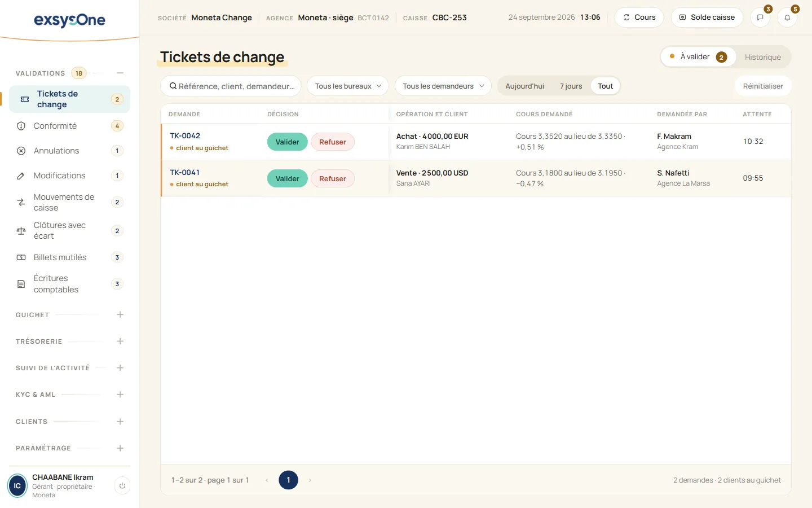Image resolution: width=812 pixels, height=508 pixels.
Task: Go to the previous page arrow
Action: tap(267, 480)
